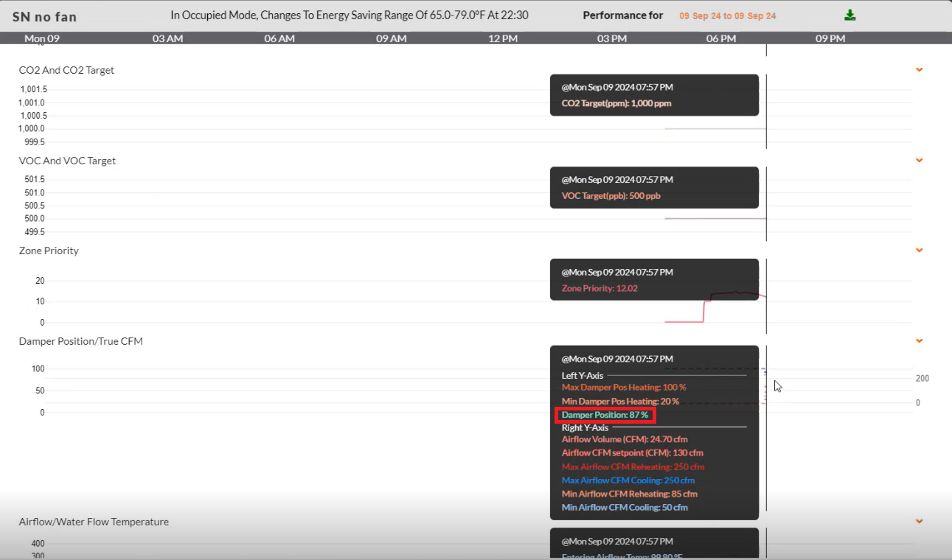952x560 pixels.
Task: Collapse the VOC And VOC Target section
Action: [x=919, y=160]
